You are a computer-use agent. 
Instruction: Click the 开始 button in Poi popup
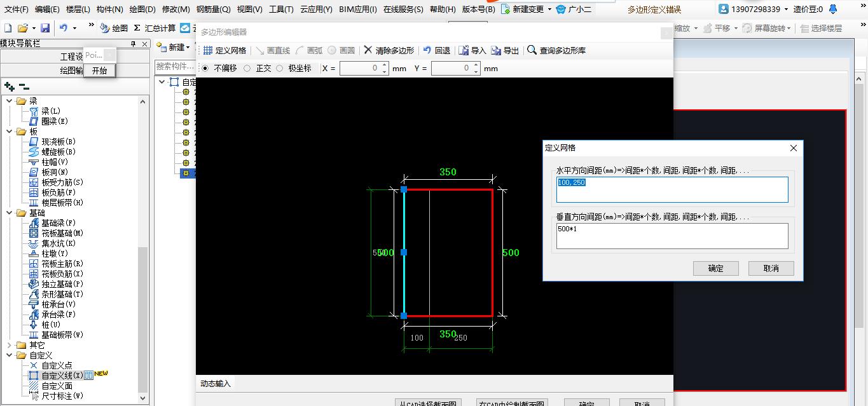pyautogui.click(x=100, y=71)
